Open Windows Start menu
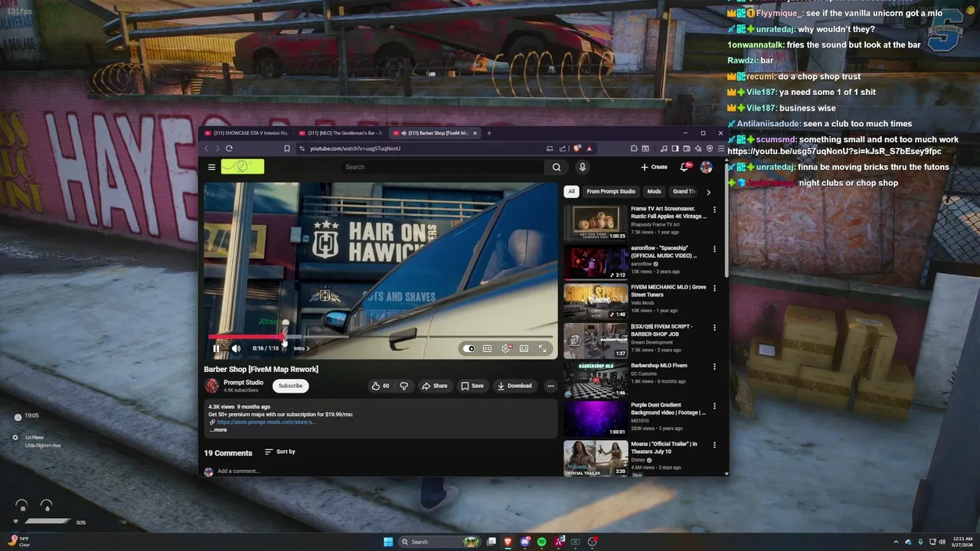 388,542
